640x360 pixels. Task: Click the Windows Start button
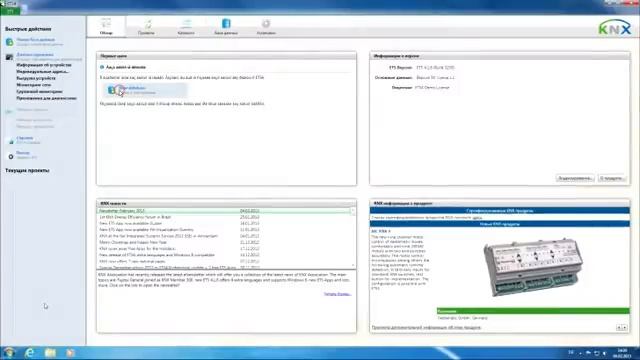pyautogui.click(x=9, y=353)
